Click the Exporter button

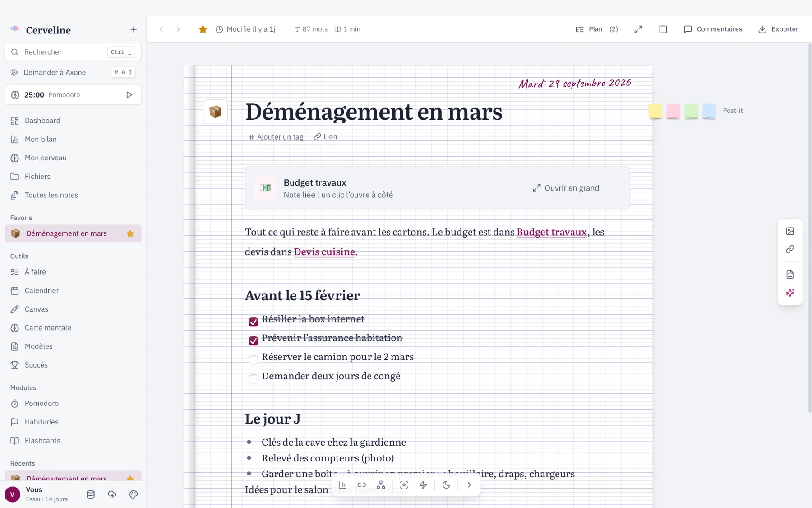[x=778, y=29]
